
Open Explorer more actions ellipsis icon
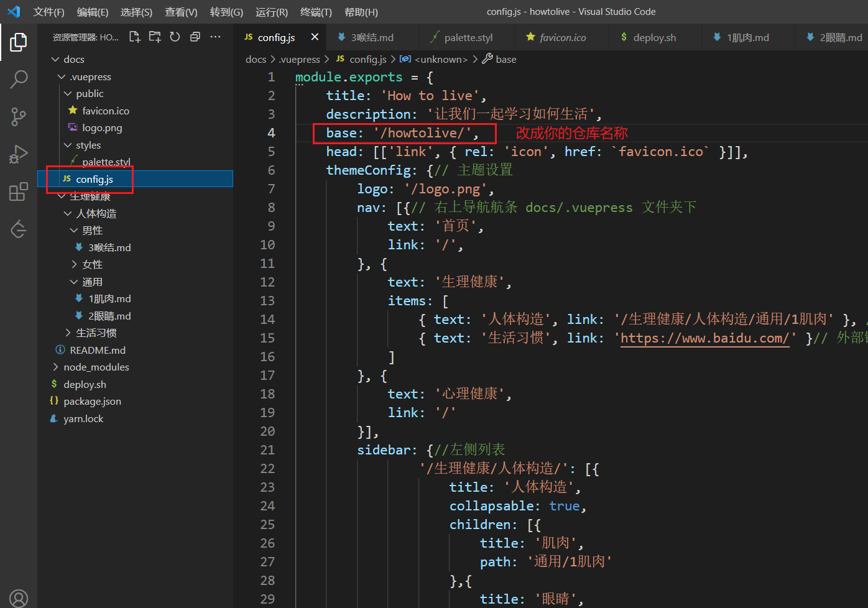tap(215, 37)
